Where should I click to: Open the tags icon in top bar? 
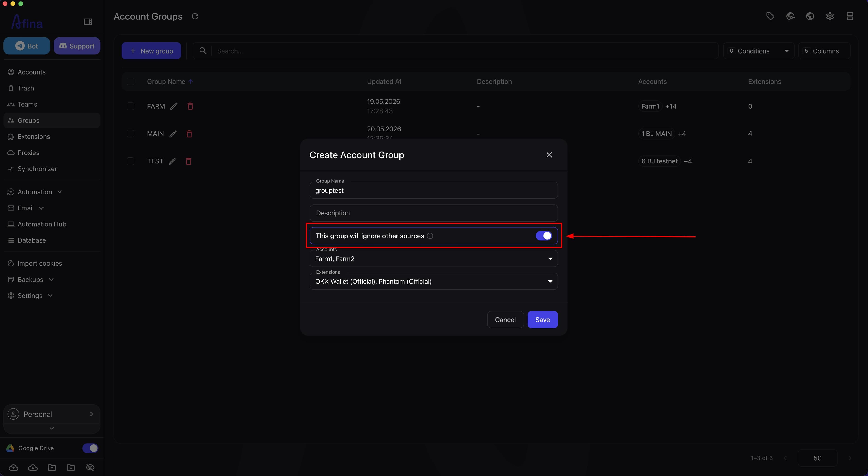(770, 16)
